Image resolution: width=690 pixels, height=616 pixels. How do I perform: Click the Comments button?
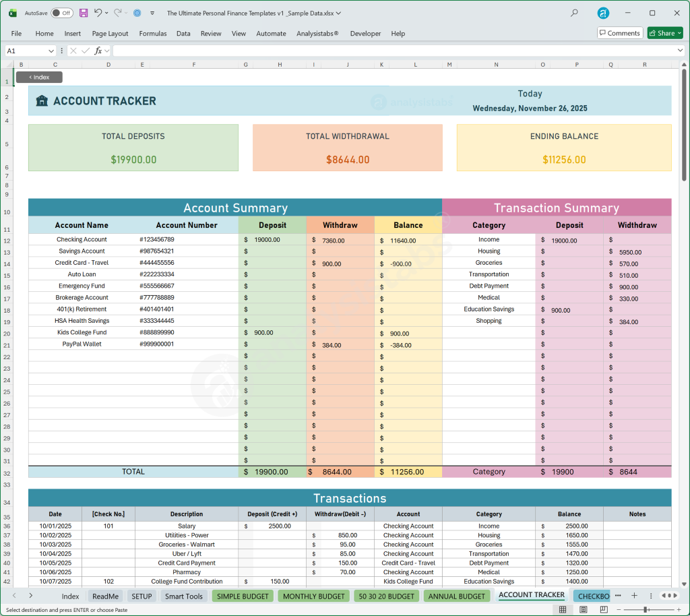tap(619, 32)
